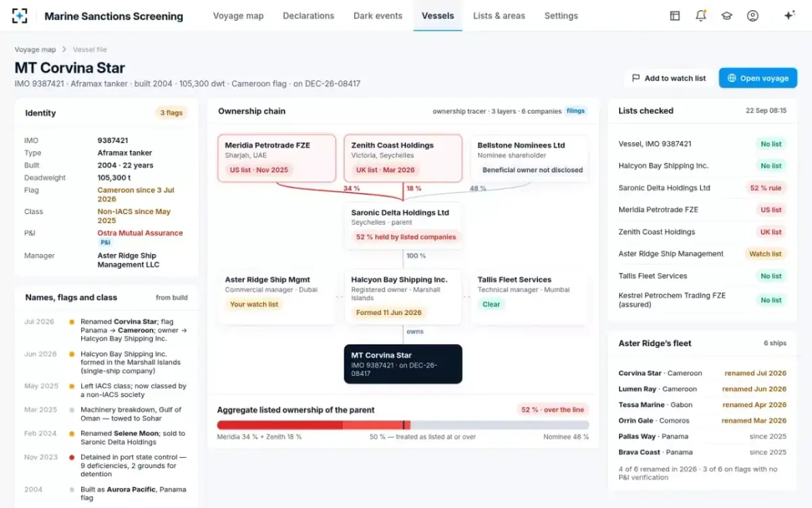Launch the sparkle assistant icon

pos(789,16)
